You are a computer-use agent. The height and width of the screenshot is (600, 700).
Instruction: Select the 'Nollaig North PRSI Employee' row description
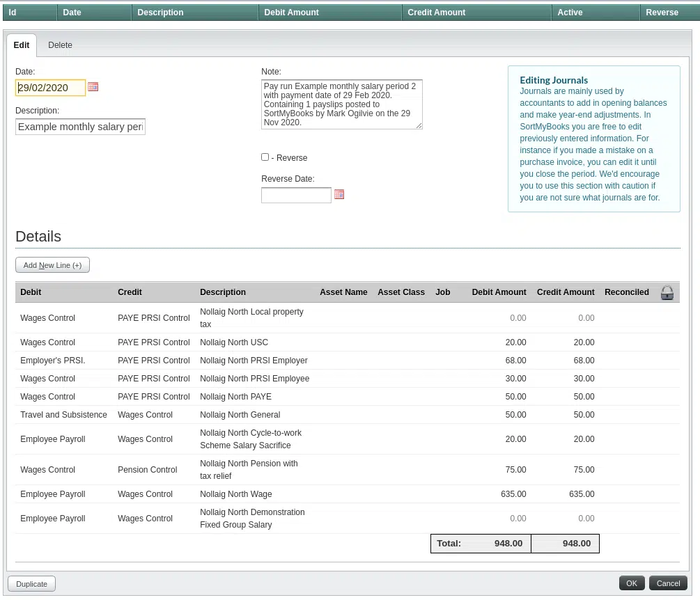(x=254, y=378)
